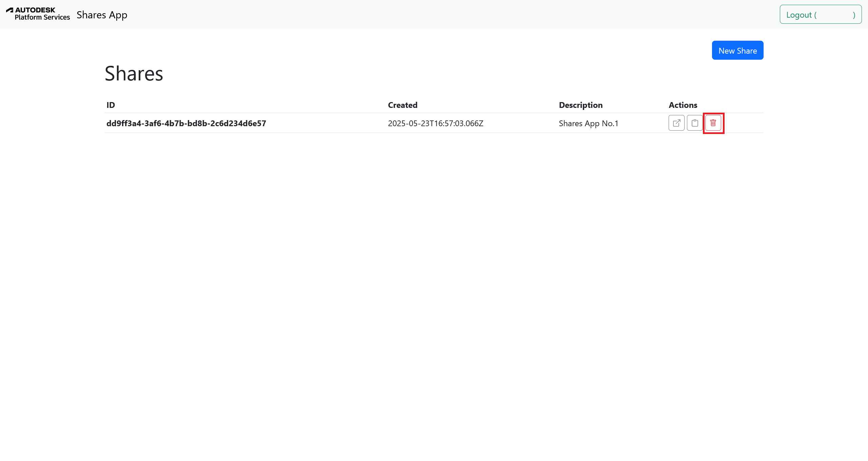This screenshot has width=868, height=461.
Task: Open the Shares App title link
Action: pos(102,15)
